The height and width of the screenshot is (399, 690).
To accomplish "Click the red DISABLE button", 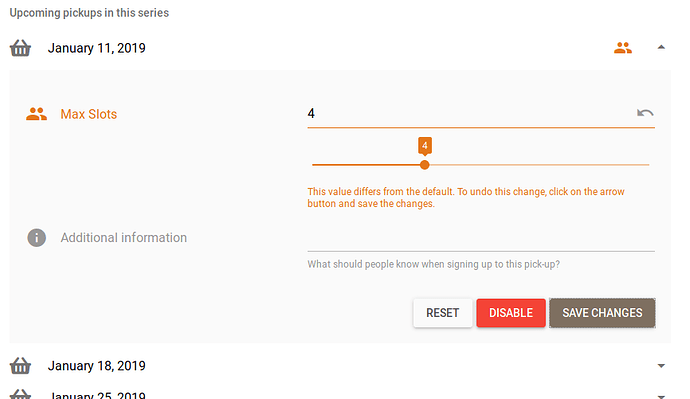I will pyautogui.click(x=511, y=313).
